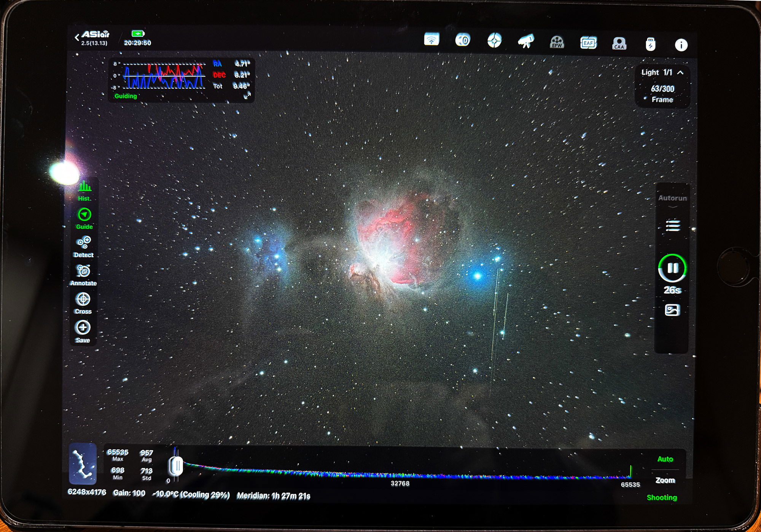Image resolution: width=761 pixels, height=532 pixels.
Task: Open telescope mount settings icon
Action: [x=526, y=41]
